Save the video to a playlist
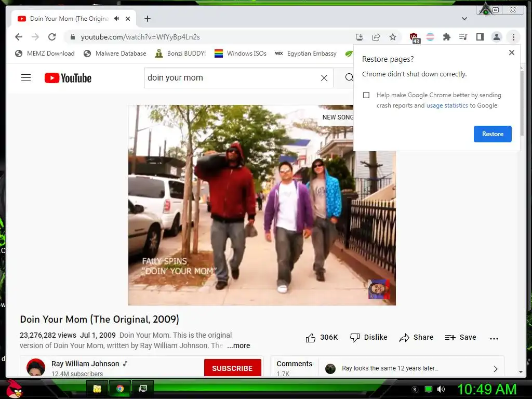The width and height of the screenshot is (532, 399). pyautogui.click(x=460, y=338)
